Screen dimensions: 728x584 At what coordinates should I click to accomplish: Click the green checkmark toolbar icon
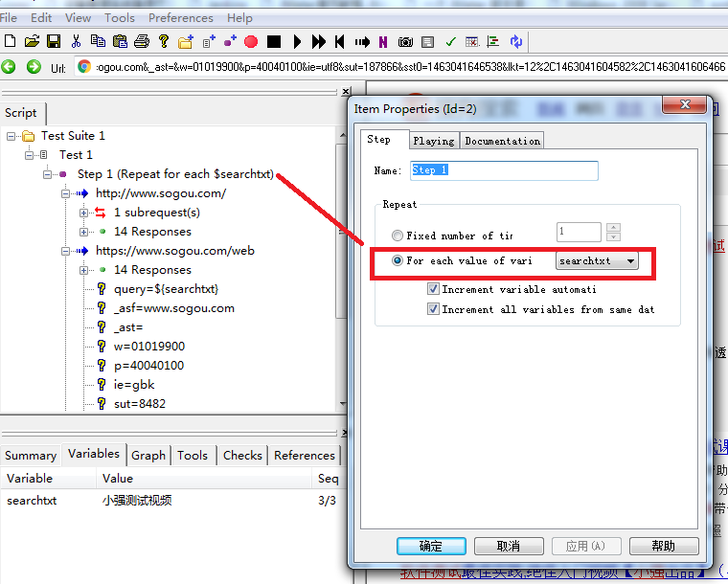tap(450, 42)
